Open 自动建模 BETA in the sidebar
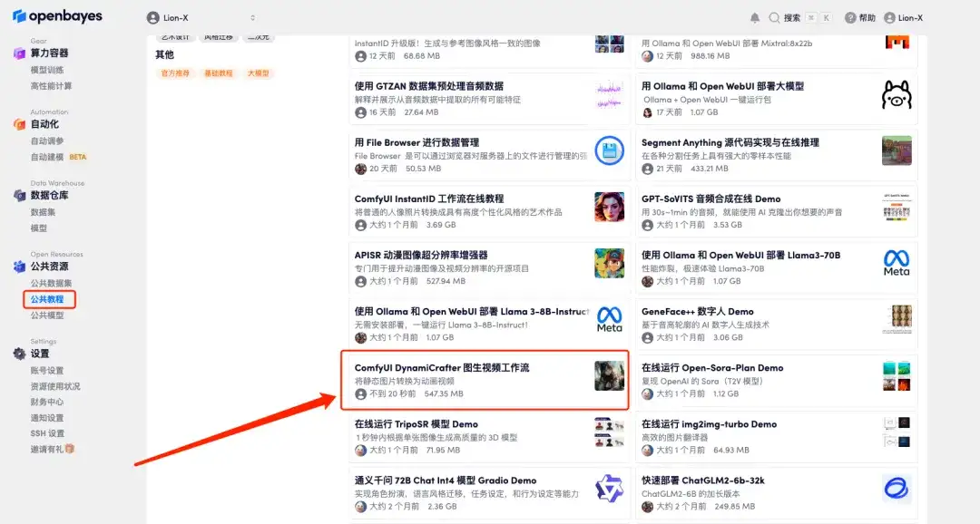Image resolution: width=980 pixels, height=524 pixels. (59, 158)
